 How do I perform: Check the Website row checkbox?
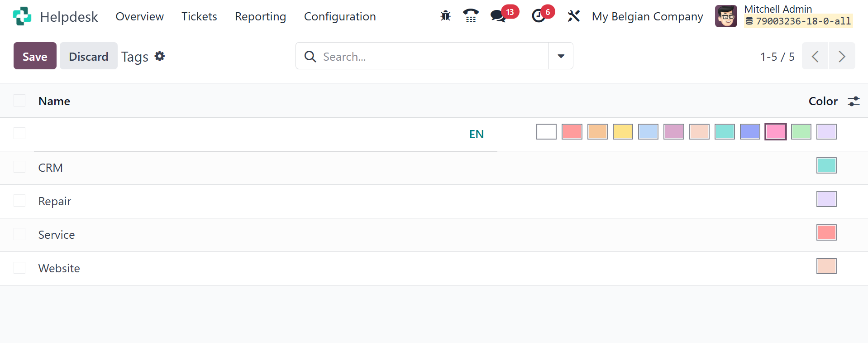point(19,268)
